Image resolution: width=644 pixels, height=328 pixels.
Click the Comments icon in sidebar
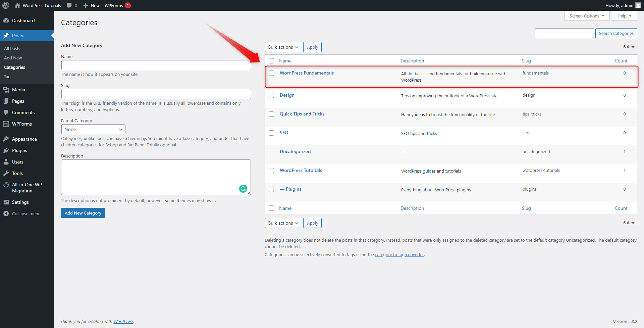coord(6,112)
